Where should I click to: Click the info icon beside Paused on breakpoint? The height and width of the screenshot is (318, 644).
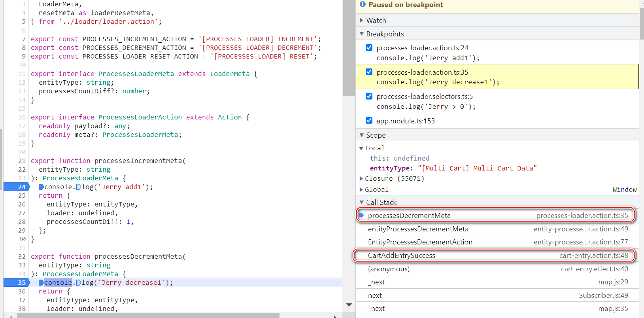[x=363, y=5]
